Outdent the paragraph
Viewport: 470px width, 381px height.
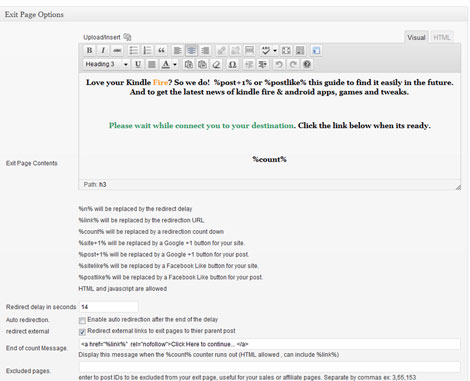point(249,64)
